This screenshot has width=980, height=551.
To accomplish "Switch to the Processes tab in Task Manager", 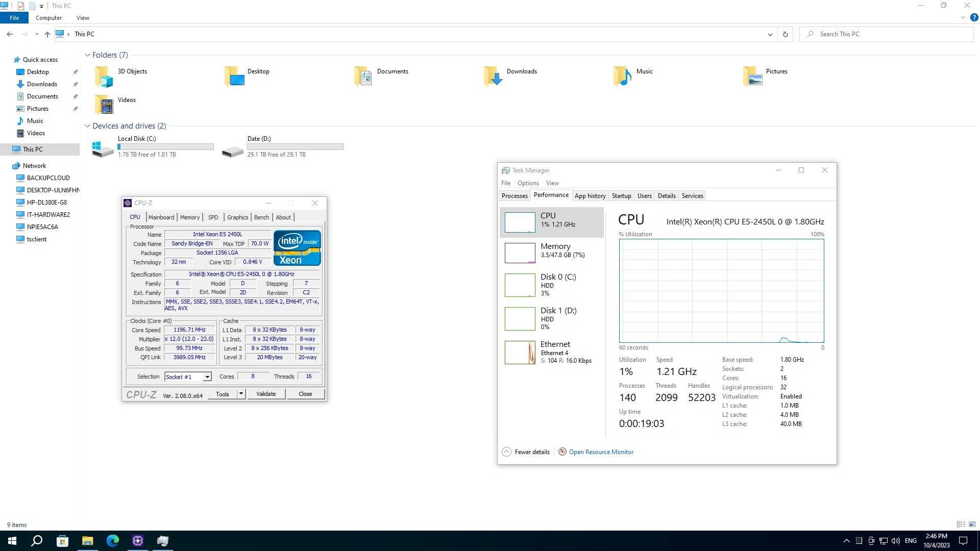I will [x=514, y=196].
